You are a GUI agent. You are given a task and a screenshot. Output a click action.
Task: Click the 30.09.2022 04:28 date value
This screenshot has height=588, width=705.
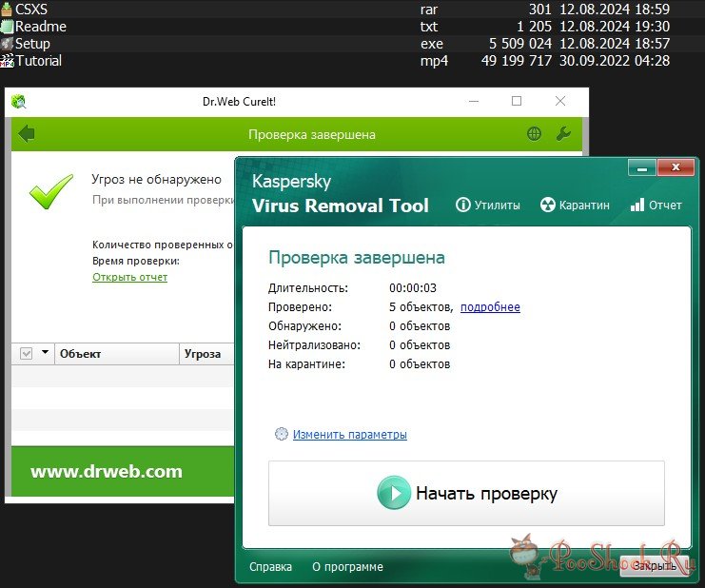click(x=615, y=60)
